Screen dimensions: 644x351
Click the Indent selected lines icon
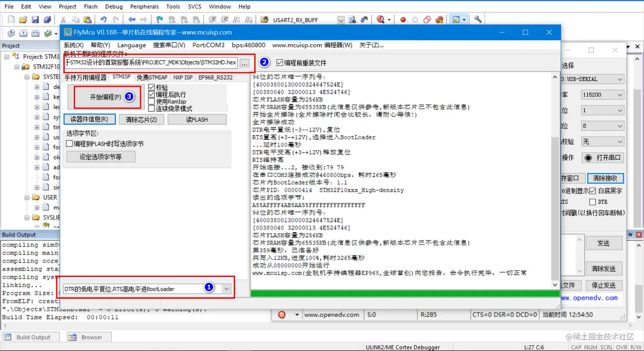[x=212, y=20]
